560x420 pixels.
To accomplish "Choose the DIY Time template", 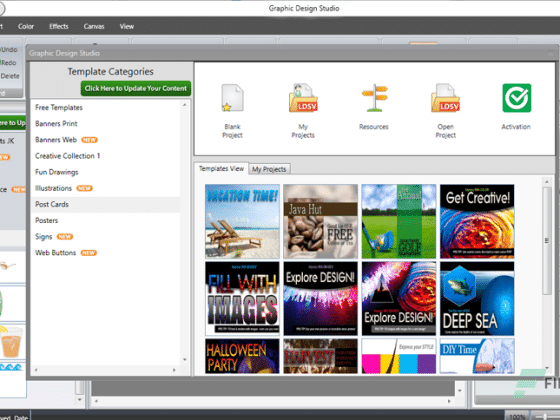I will (x=477, y=356).
